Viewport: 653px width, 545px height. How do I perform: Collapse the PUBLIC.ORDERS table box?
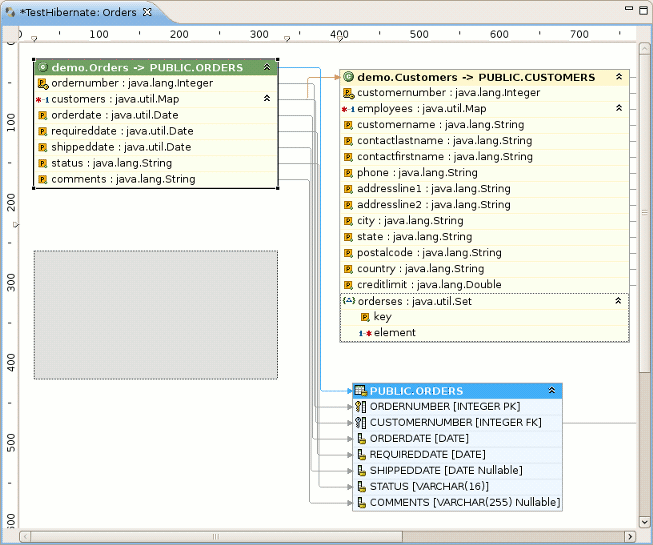click(552, 391)
